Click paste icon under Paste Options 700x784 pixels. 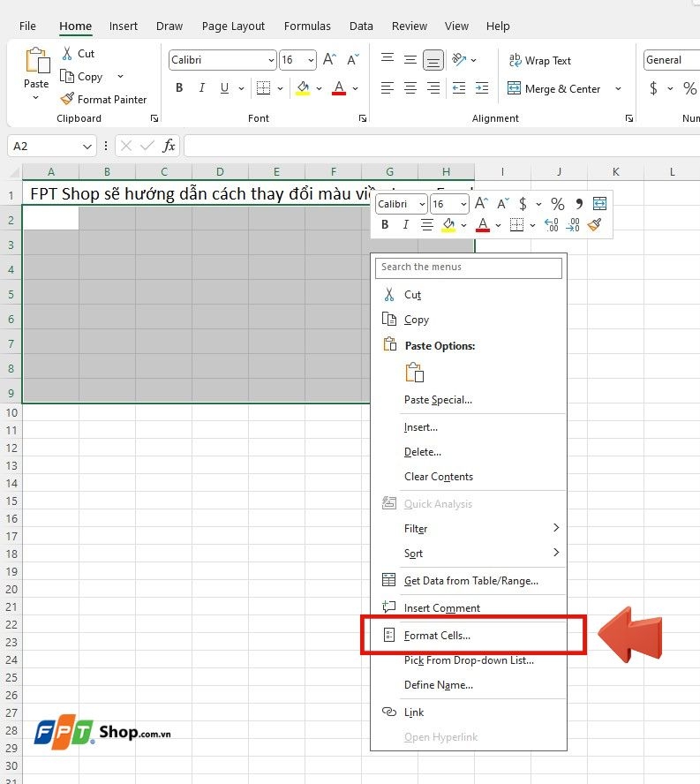click(x=415, y=373)
